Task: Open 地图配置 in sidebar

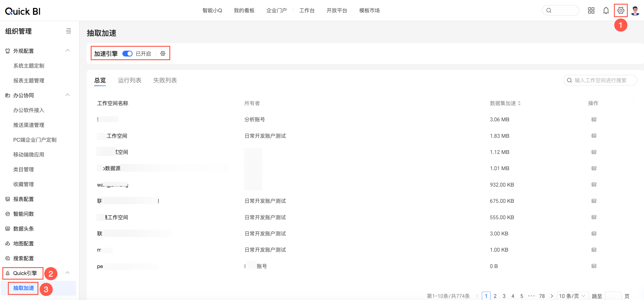Action: (24, 244)
